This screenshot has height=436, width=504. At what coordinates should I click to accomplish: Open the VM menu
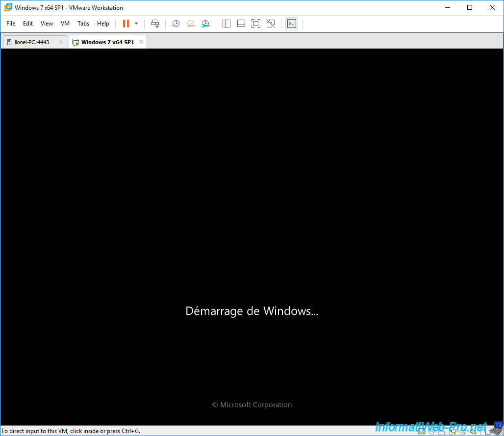click(x=65, y=24)
